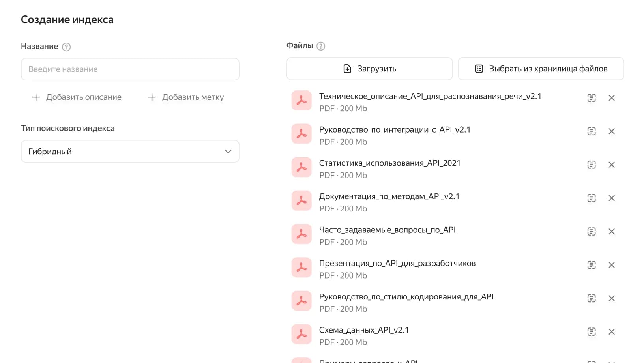Click PDF icon of Схема_данных_API_v2.1
The height and width of the screenshot is (363, 644).
coord(301,334)
